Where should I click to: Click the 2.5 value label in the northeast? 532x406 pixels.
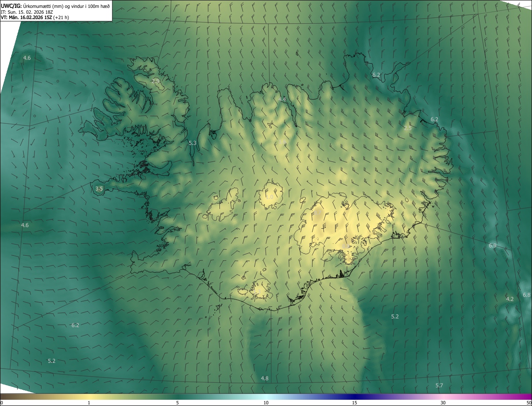pos(408,128)
